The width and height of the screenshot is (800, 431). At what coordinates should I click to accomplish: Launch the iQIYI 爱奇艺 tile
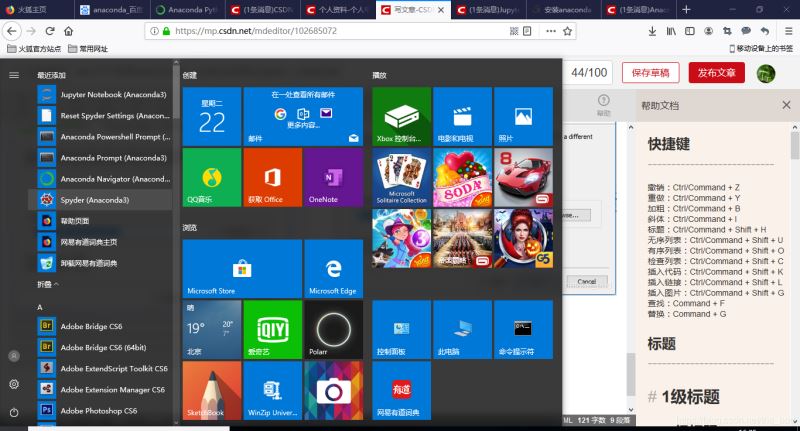(272, 329)
